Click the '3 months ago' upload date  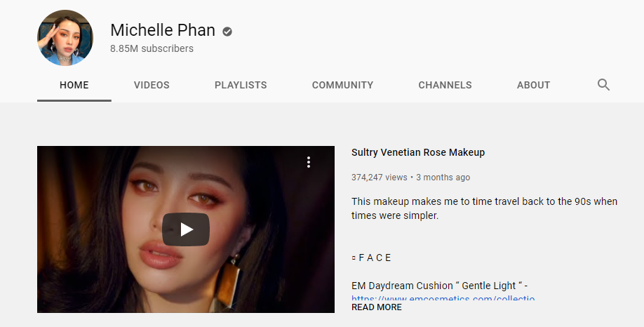443,178
